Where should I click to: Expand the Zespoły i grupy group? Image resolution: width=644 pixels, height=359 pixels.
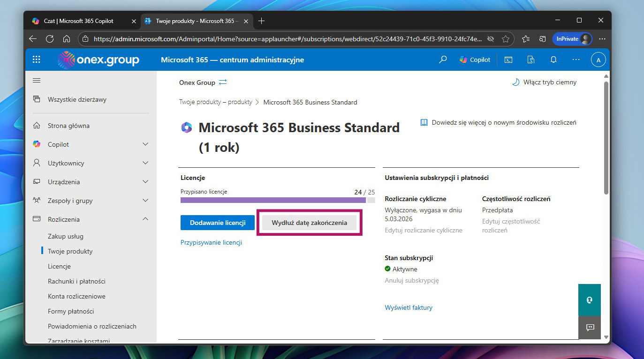tap(145, 201)
